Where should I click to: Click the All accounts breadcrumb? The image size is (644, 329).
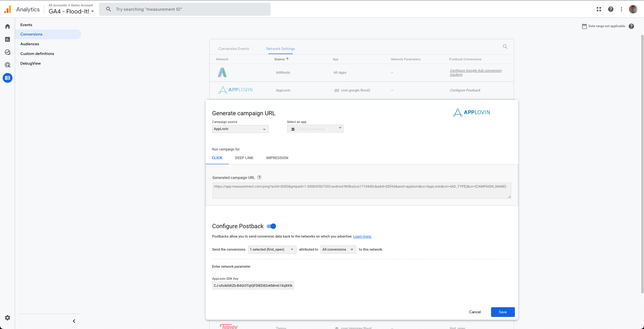click(x=58, y=5)
